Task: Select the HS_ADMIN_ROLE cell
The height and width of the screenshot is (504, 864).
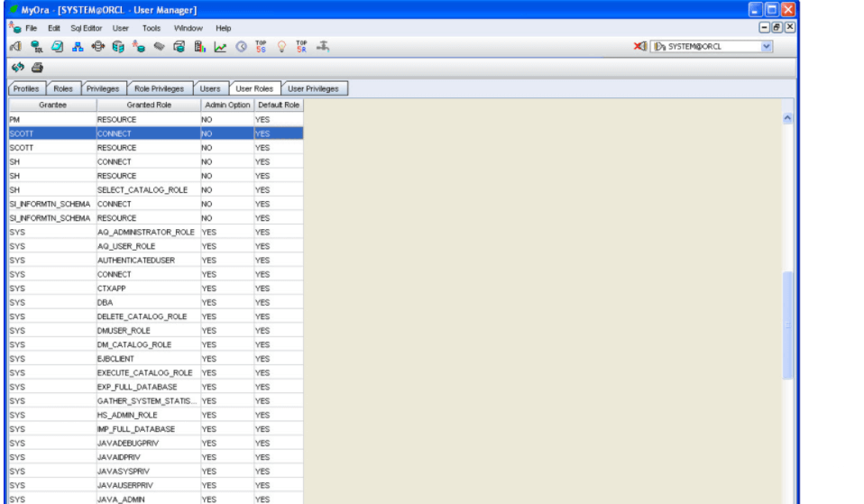Action: (149, 415)
